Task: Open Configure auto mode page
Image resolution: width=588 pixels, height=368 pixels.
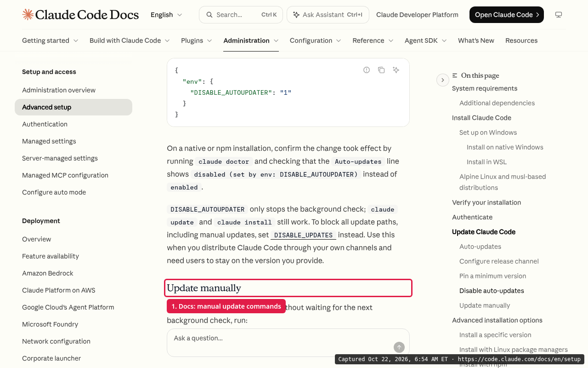Action: click(x=54, y=192)
